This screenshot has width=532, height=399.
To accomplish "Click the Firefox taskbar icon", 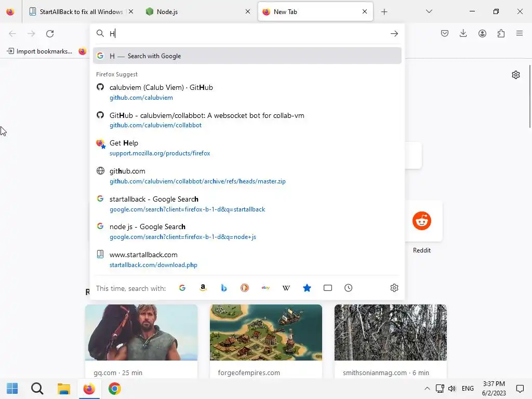I will tap(89, 389).
